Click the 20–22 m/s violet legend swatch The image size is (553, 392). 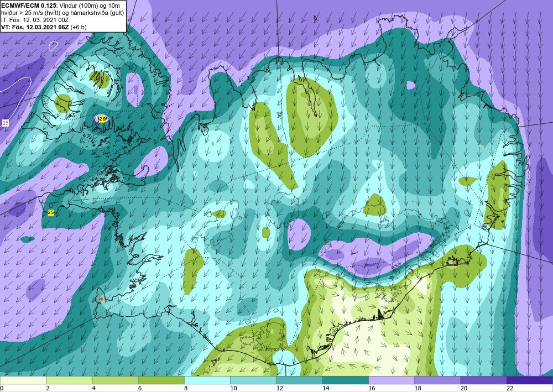coord(484,380)
